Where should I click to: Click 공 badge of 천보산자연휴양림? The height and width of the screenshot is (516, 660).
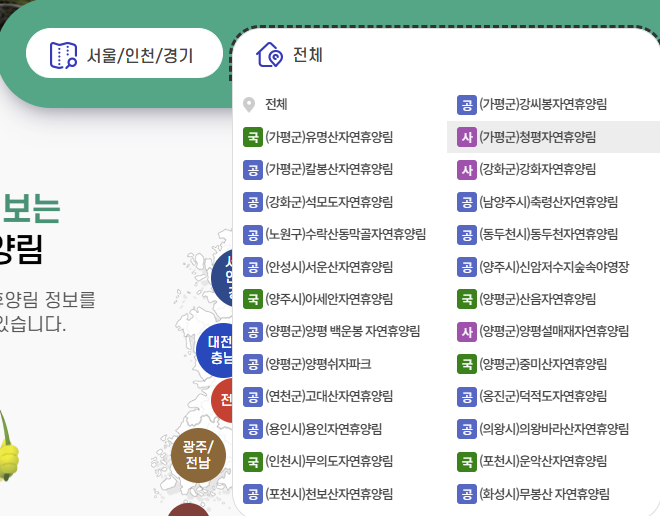(253, 494)
